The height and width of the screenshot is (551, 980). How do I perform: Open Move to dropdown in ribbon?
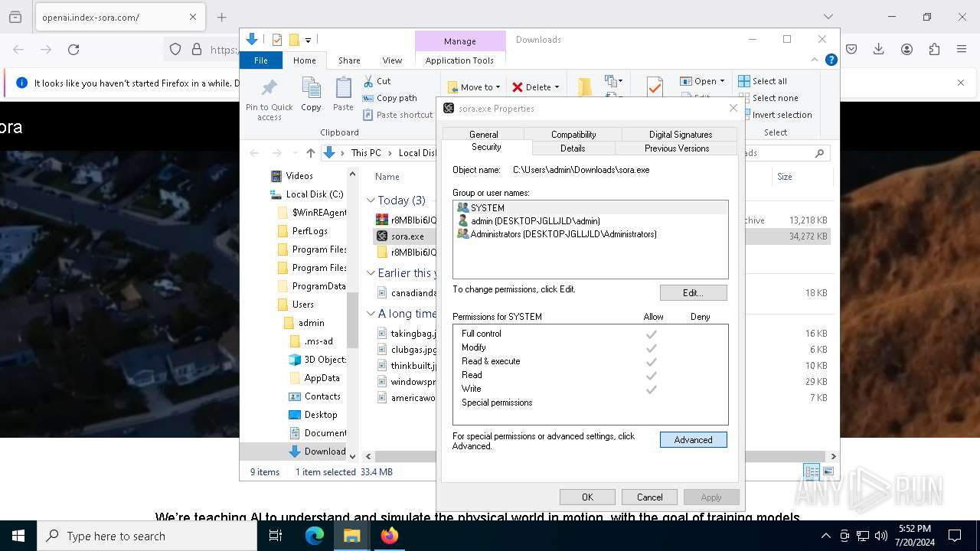point(474,87)
